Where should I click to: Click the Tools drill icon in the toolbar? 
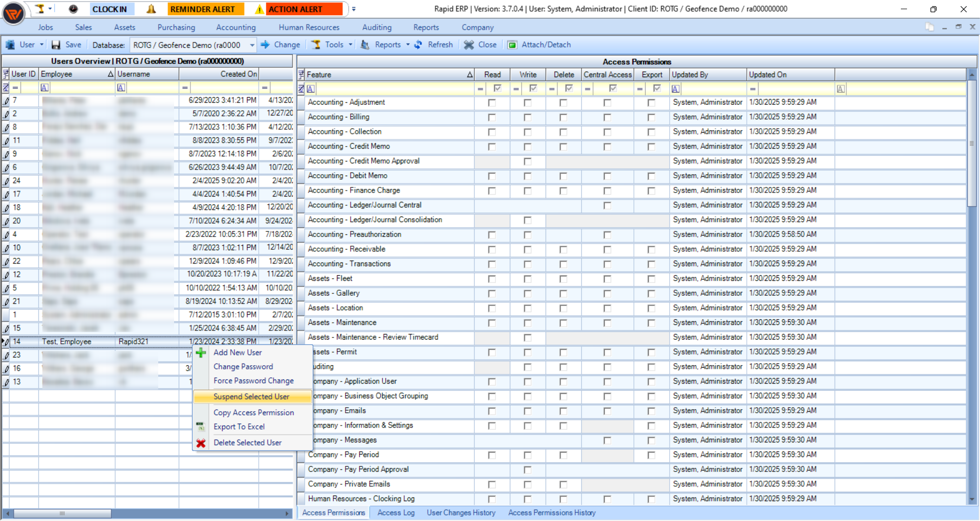(316, 45)
